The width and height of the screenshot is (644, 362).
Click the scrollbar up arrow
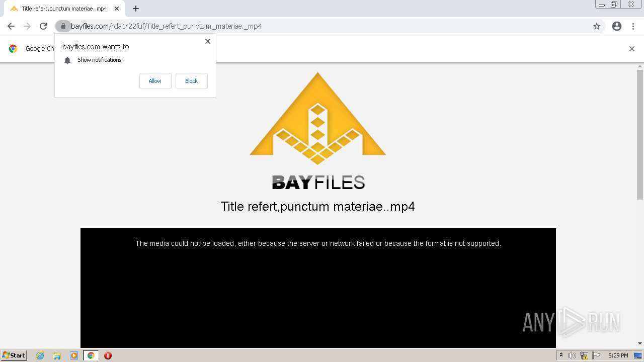pyautogui.click(x=640, y=66)
